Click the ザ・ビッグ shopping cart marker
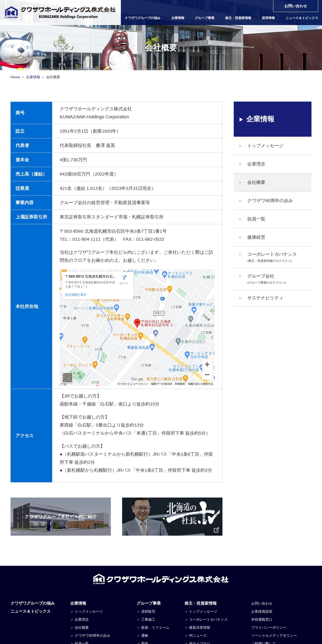Screen dimensions: 322x644 tap(187, 355)
